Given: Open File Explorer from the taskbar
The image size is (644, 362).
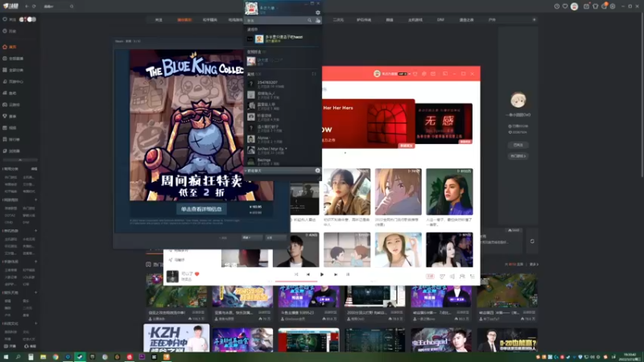Looking at the screenshot, I should coord(43,357).
